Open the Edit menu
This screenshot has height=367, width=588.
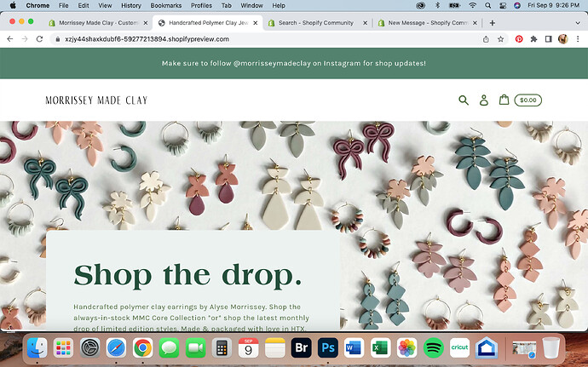click(x=84, y=6)
